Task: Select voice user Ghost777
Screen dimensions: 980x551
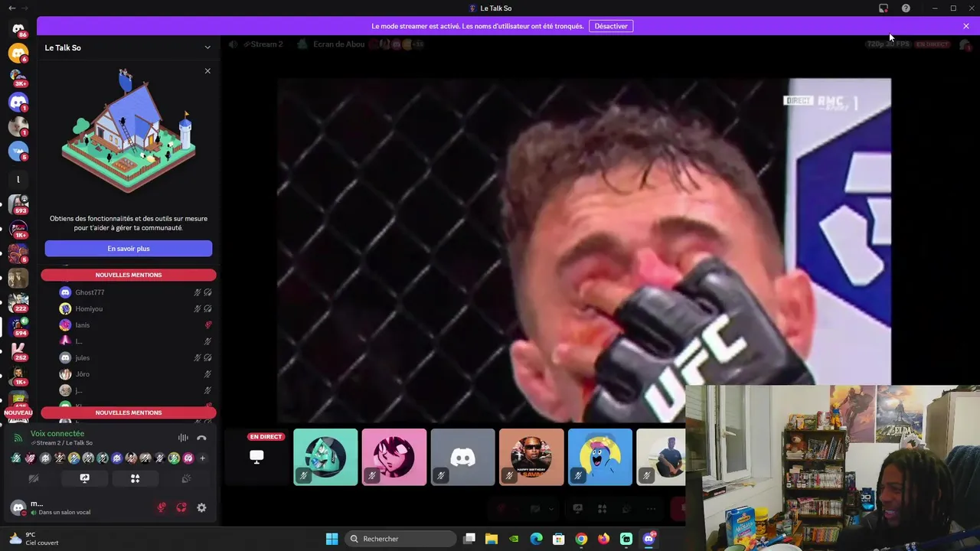Action: pos(90,292)
